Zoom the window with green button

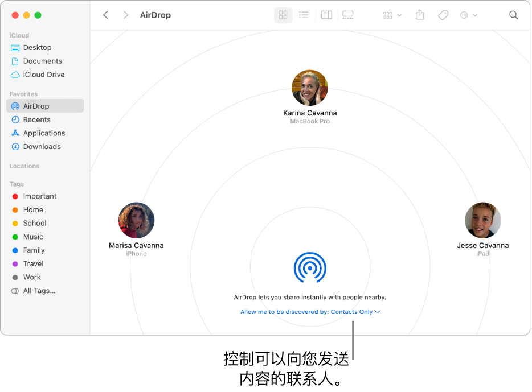[38, 15]
